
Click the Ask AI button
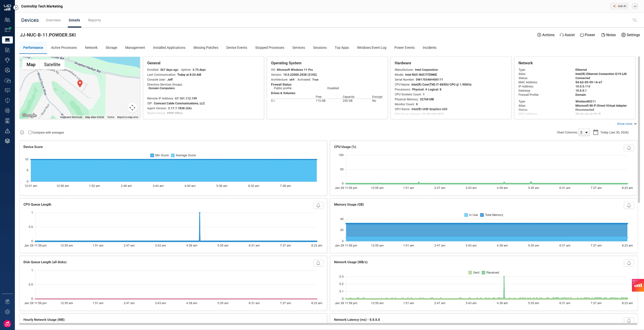click(619, 6)
